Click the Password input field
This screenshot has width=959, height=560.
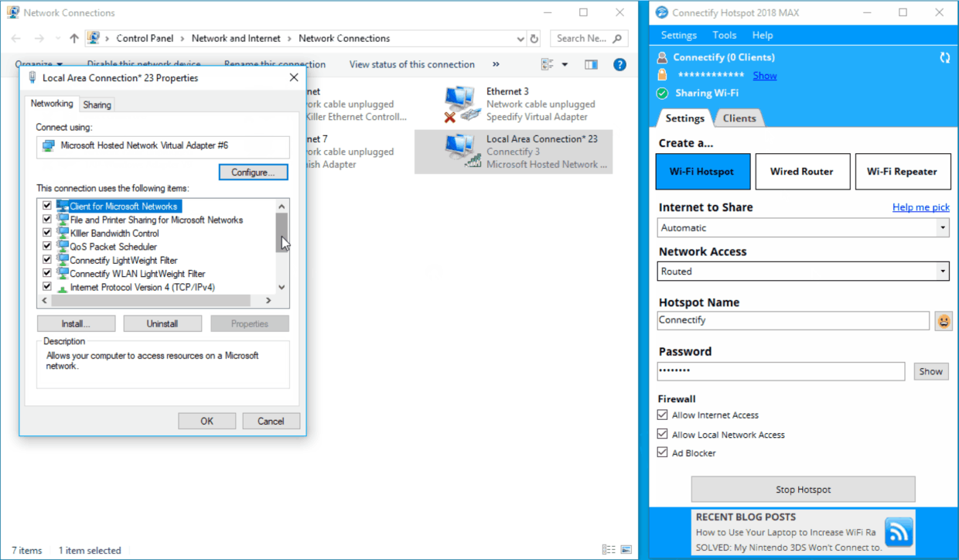[x=781, y=371]
